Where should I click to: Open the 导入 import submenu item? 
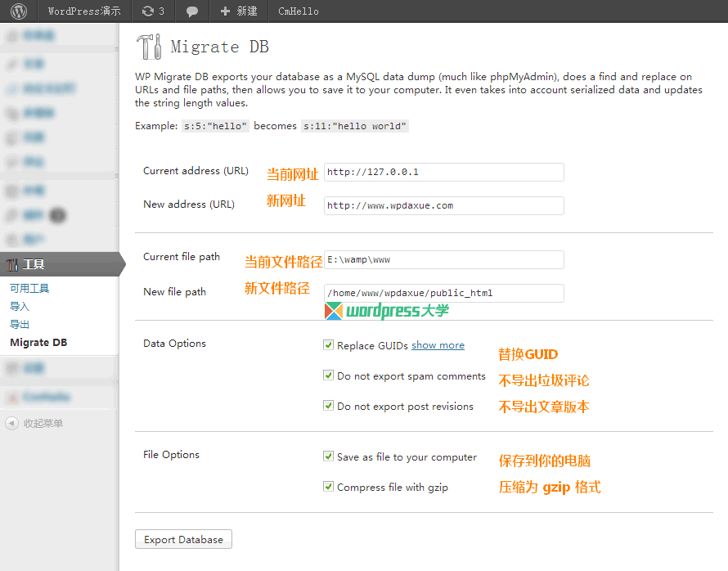(x=20, y=307)
